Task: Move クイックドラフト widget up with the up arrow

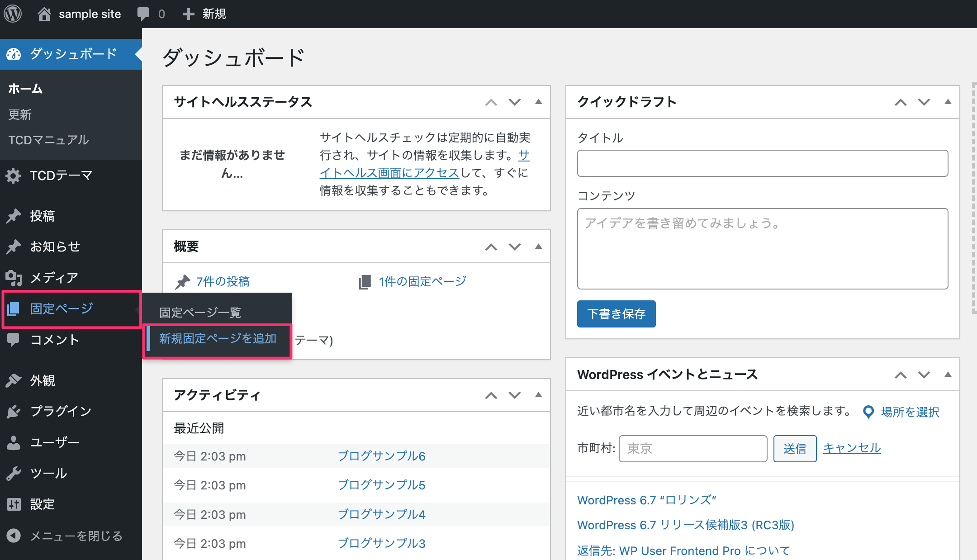Action: pyautogui.click(x=901, y=102)
